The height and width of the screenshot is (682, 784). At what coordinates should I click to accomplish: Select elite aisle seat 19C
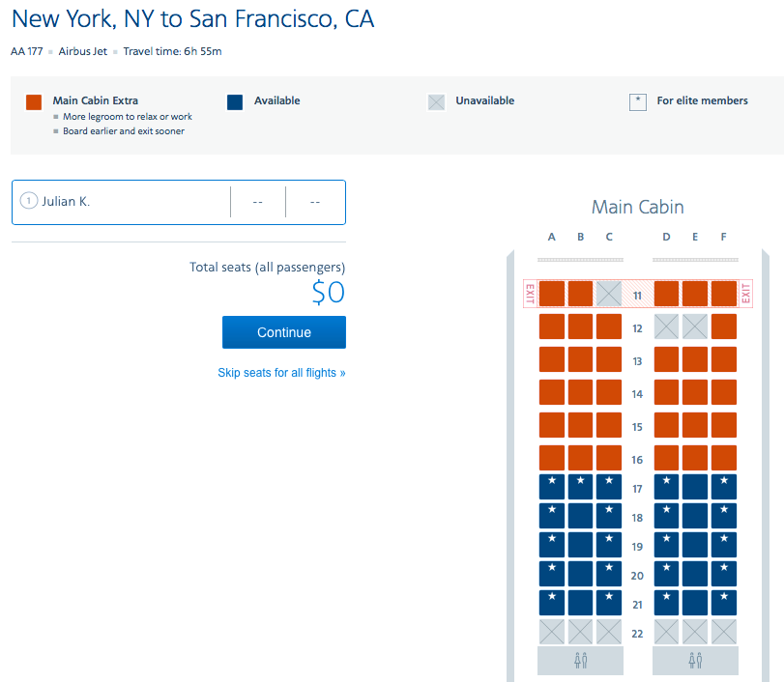click(609, 545)
